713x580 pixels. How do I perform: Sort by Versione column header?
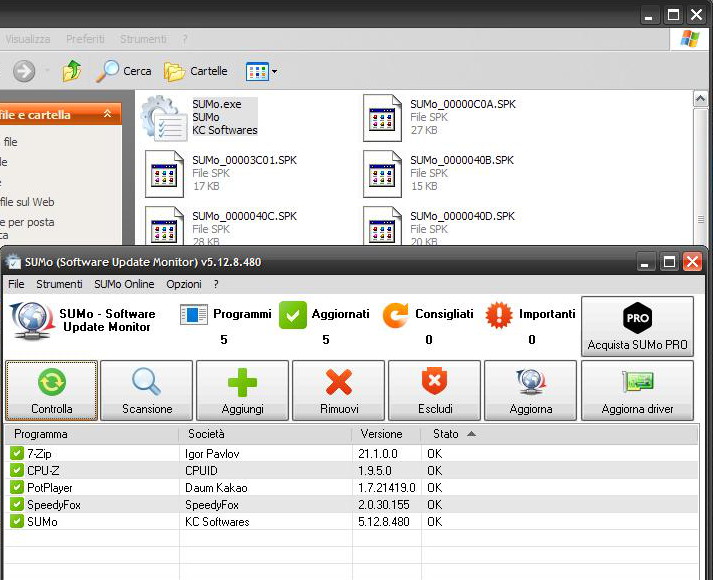click(387, 434)
